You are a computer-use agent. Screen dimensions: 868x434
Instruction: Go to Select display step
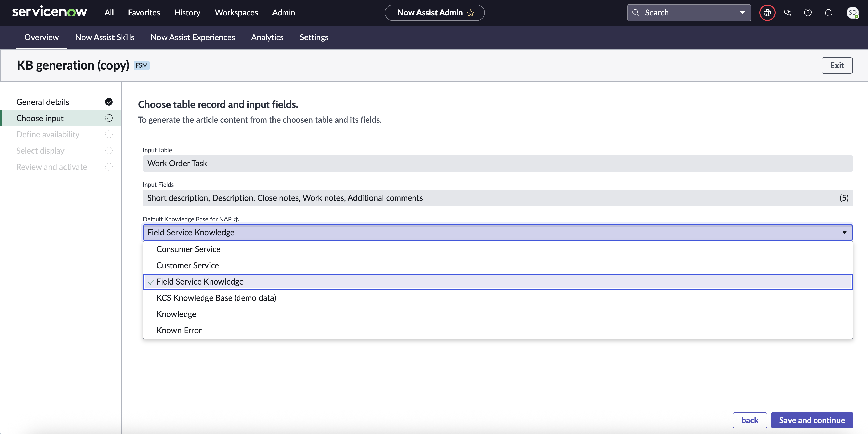tap(61, 151)
